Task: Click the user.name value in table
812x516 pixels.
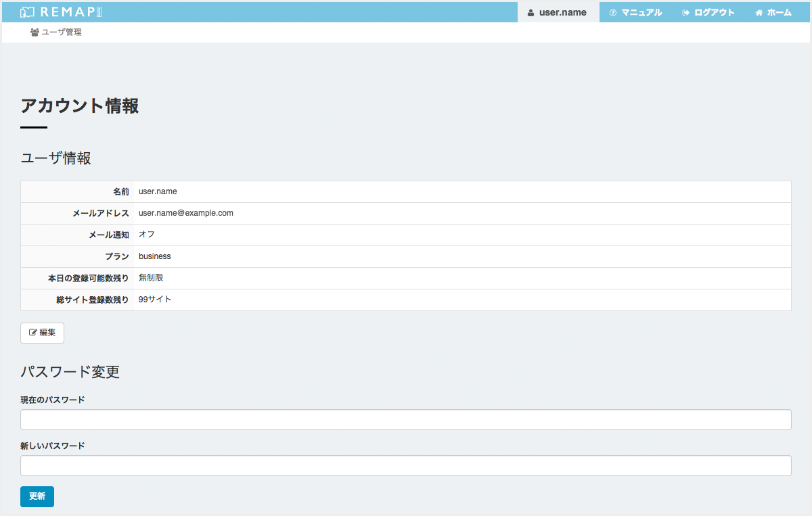Action: coord(158,191)
